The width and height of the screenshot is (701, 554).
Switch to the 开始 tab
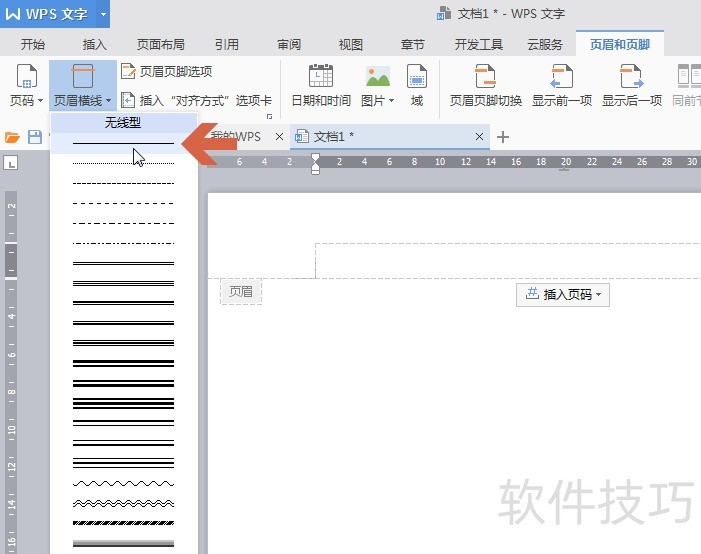(x=33, y=44)
